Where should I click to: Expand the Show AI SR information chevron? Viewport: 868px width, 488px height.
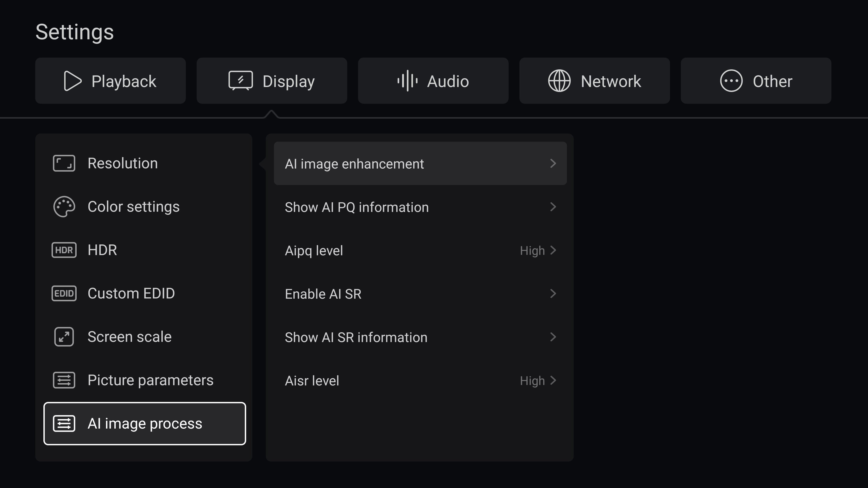click(x=553, y=337)
